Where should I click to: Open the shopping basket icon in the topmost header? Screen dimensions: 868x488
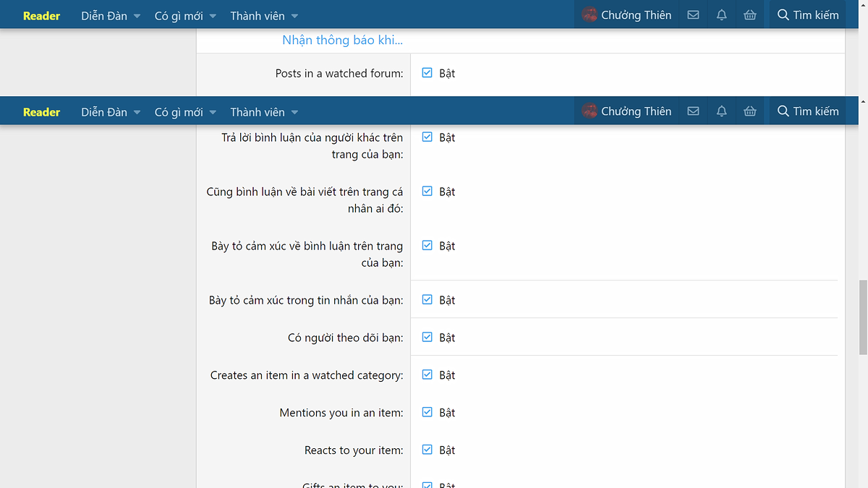[750, 15]
